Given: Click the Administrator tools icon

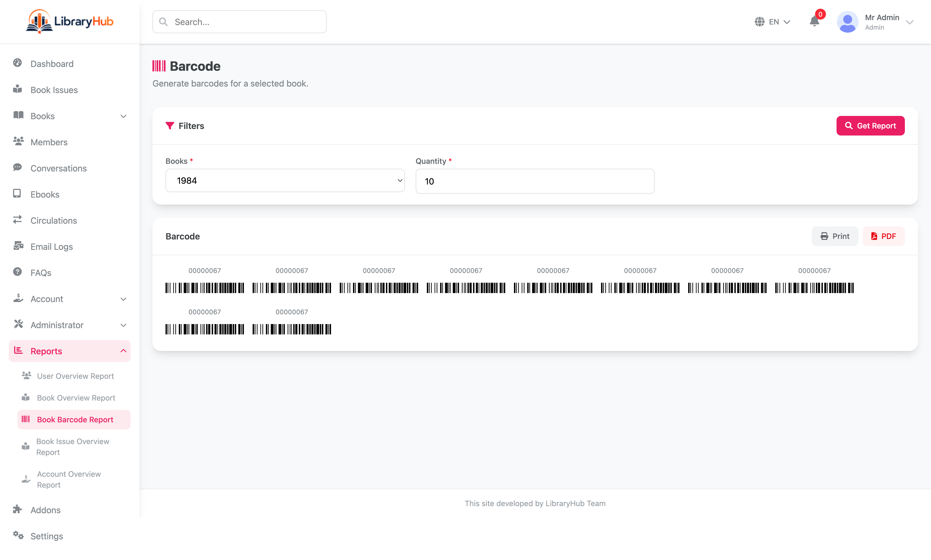Looking at the screenshot, I should [18, 324].
